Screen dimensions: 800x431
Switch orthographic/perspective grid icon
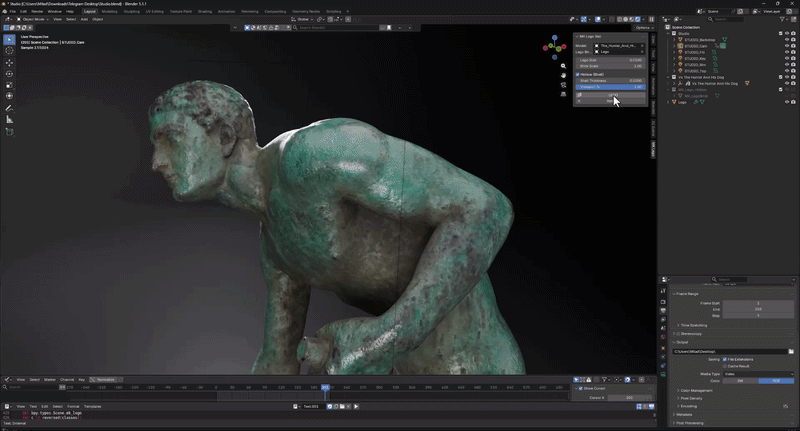[563, 94]
